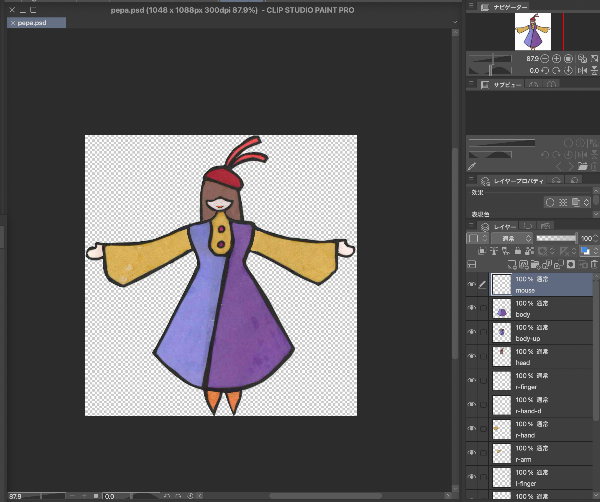This screenshot has width=600, height=502.
Task: Rotate canvas left in the Navigator
Action: [x=545, y=71]
